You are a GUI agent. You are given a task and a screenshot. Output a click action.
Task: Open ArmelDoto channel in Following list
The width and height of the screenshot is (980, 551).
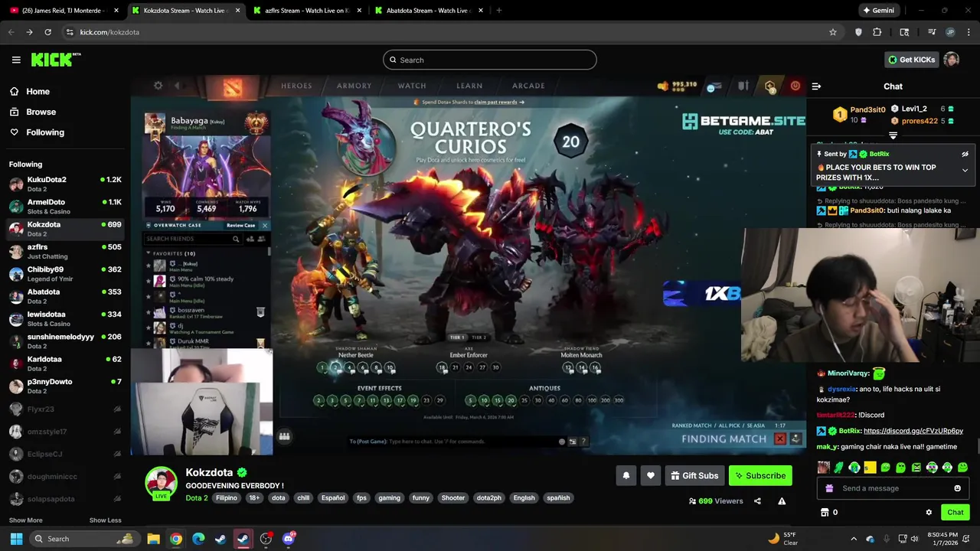(x=65, y=207)
